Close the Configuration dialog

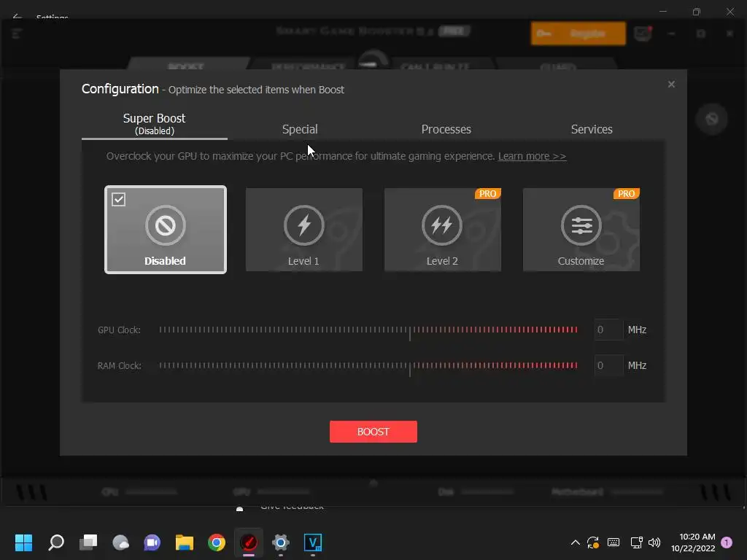pyautogui.click(x=671, y=85)
